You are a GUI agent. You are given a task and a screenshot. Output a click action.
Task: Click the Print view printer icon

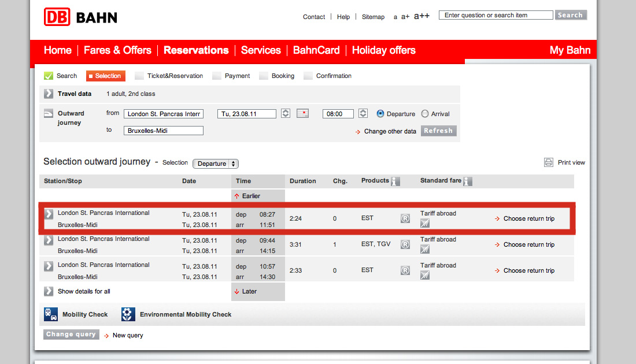click(549, 162)
